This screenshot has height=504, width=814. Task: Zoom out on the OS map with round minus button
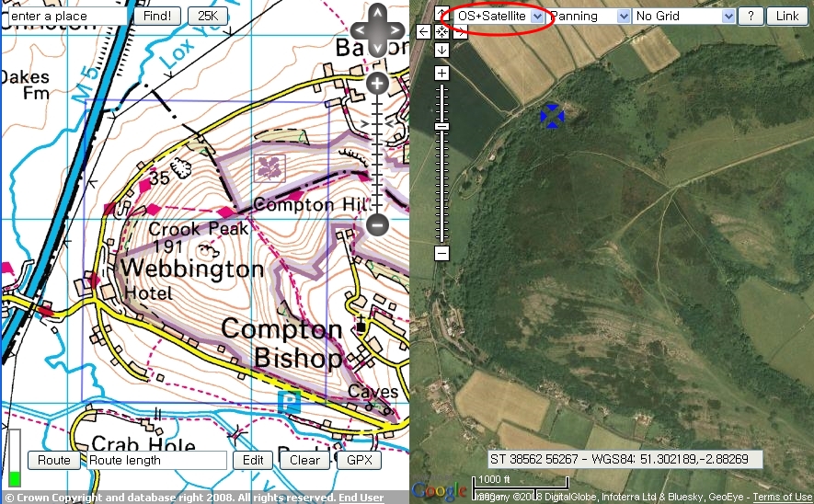coord(377,224)
